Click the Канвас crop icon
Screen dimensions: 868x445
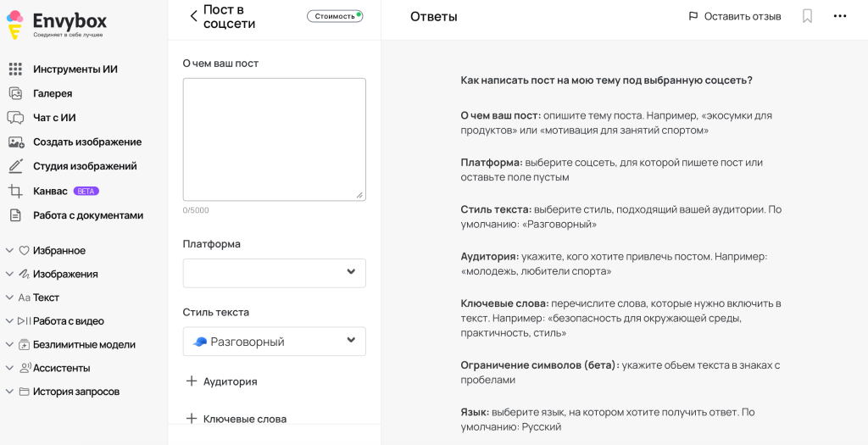pos(15,192)
